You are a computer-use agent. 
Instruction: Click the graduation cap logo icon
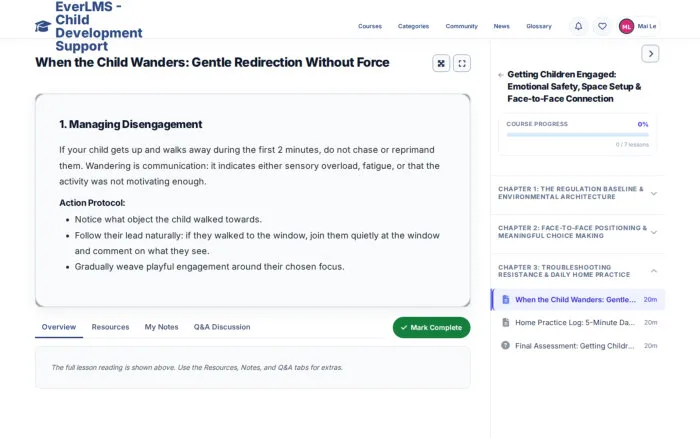(43, 26)
